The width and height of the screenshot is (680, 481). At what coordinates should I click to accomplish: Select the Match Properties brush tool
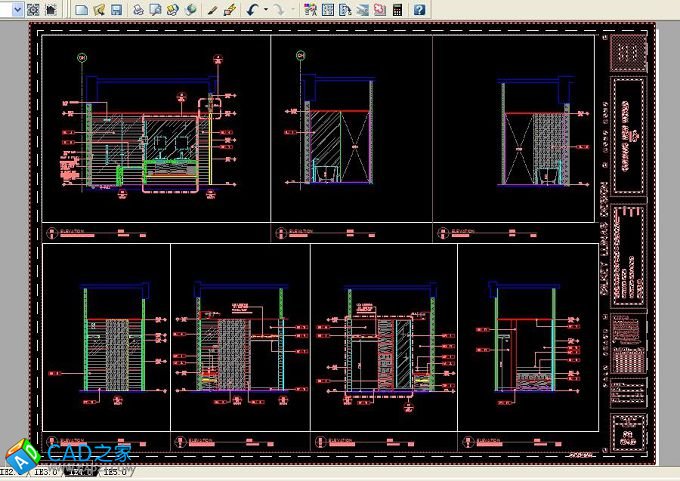[x=229, y=9]
